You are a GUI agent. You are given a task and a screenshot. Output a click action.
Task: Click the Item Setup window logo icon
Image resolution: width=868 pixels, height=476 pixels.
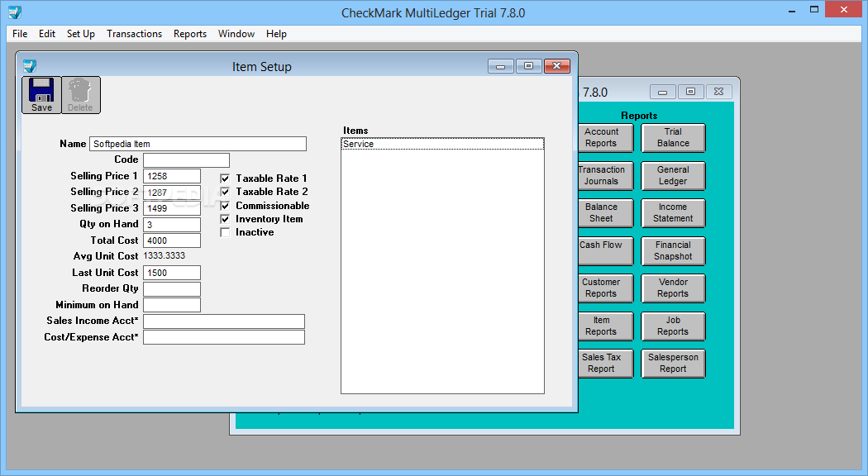30,66
